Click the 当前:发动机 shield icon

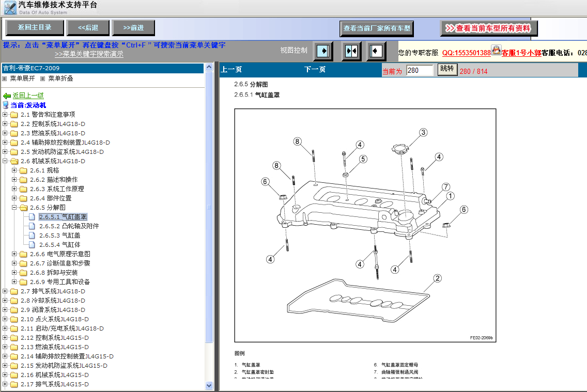point(6,105)
